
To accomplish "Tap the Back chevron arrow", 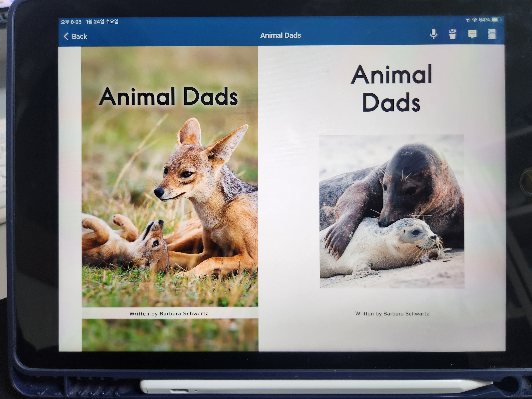I will [66, 36].
